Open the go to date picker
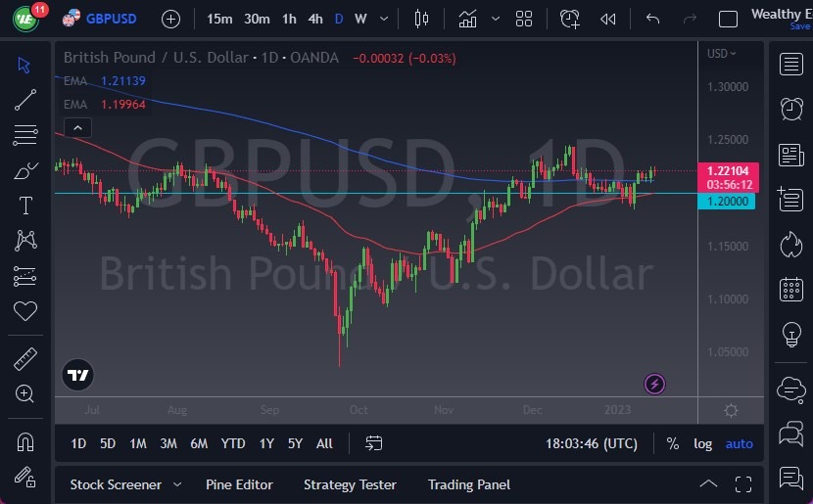Screen dimensions: 813x504 pos(374,443)
